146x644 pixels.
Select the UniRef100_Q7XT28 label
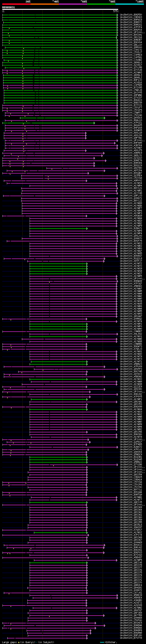pyautogui.click(x=131, y=70)
